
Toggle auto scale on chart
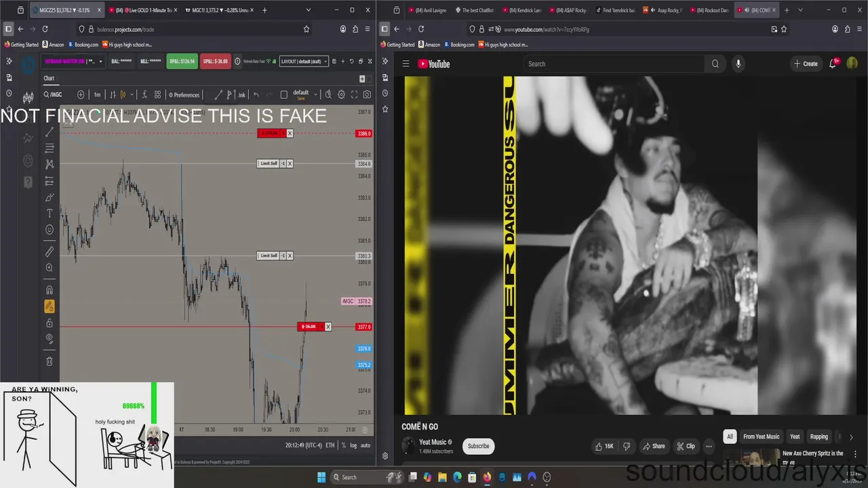point(365,445)
